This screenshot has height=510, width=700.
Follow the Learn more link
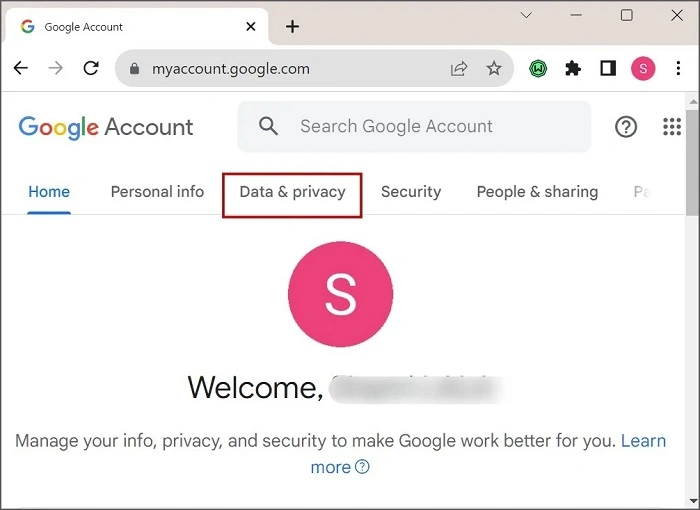pos(643,441)
